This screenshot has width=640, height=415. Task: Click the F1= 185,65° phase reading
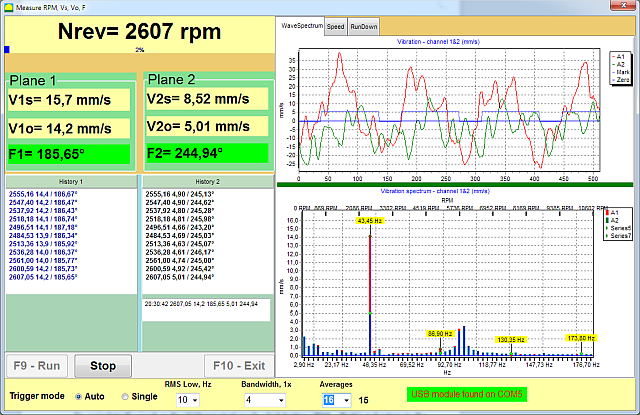tap(69, 154)
